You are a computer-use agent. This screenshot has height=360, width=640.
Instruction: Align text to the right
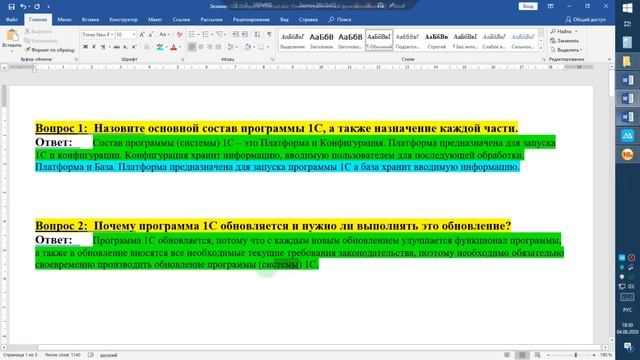209,47
